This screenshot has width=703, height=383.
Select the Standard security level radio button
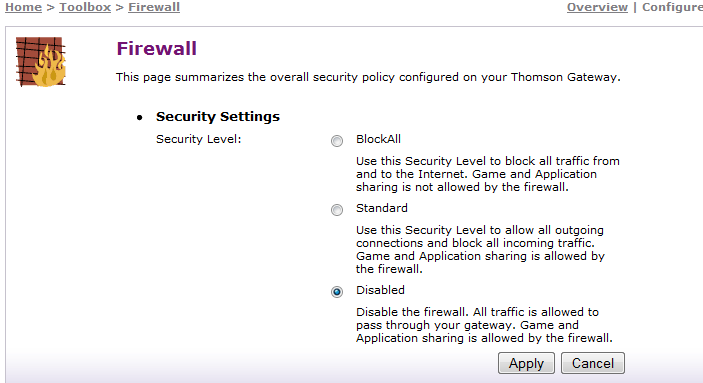coord(337,210)
